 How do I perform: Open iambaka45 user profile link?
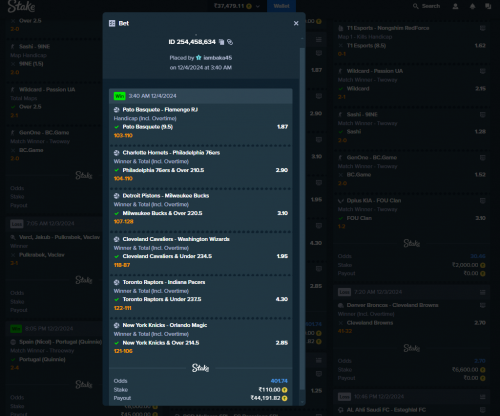tap(218, 58)
